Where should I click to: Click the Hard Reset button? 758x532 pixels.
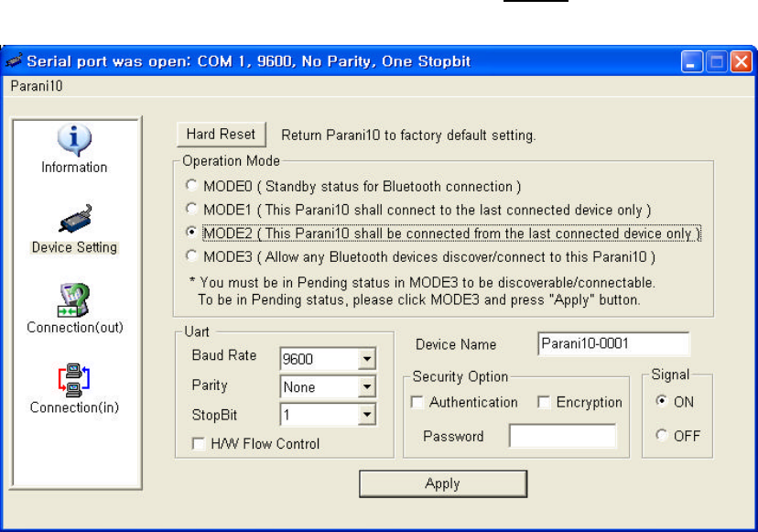coord(221,135)
